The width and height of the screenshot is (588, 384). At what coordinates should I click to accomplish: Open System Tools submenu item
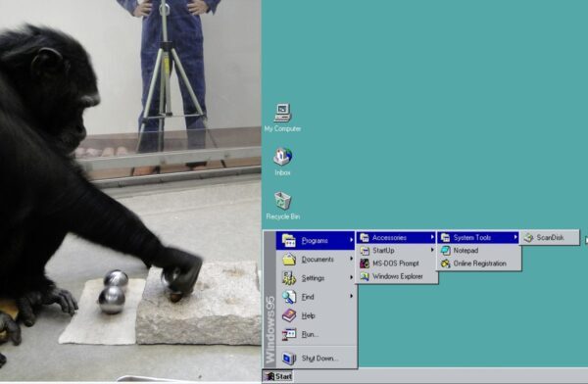[478, 237]
